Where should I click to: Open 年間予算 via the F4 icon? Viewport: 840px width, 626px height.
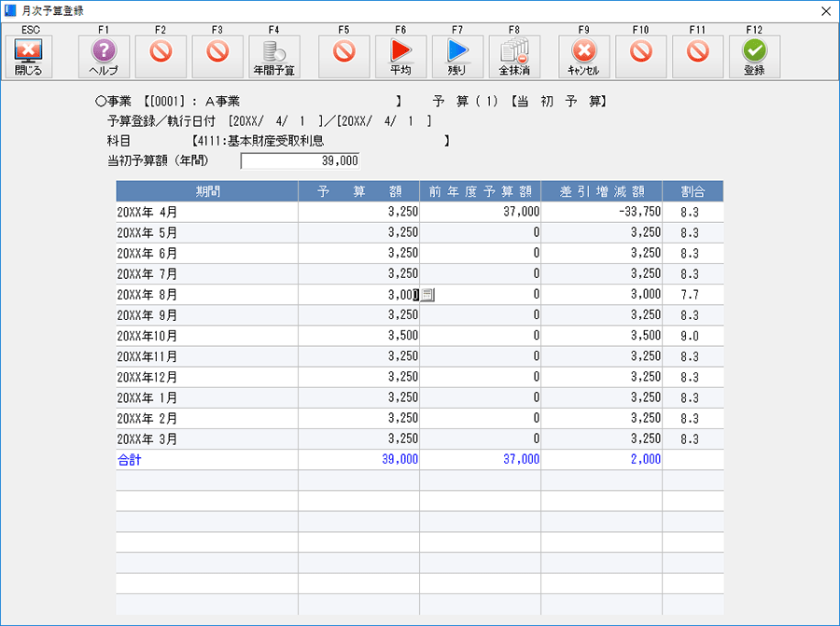tap(274, 57)
